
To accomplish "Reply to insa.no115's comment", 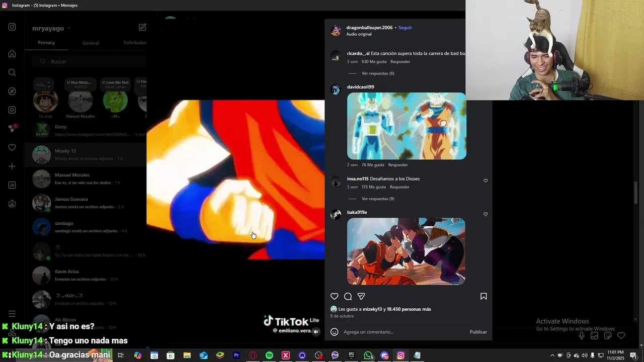I will [399, 187].
